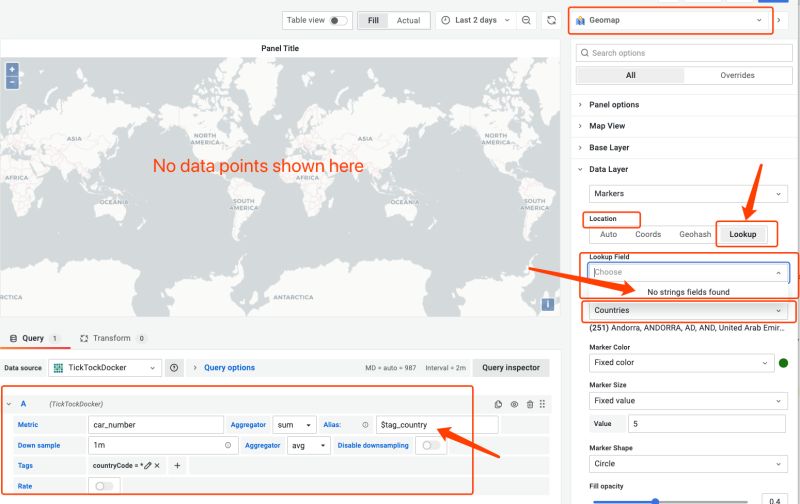Duplicate query A
This screenshot has height=504, width=800.
[x=498, y=404]
